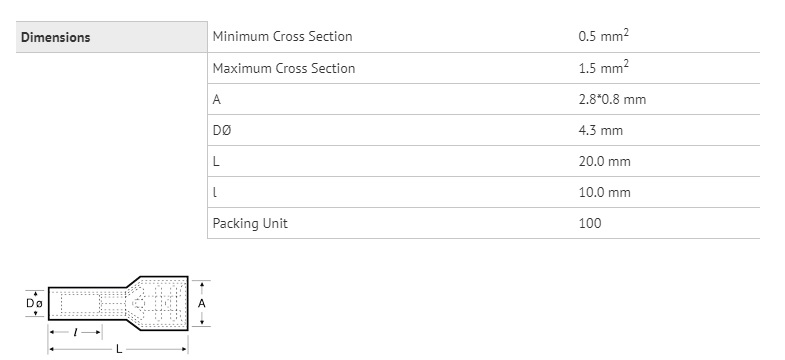Select the Maximum Cross Section row label
Screen dimensions: 785x360
(x=284, y=68)
